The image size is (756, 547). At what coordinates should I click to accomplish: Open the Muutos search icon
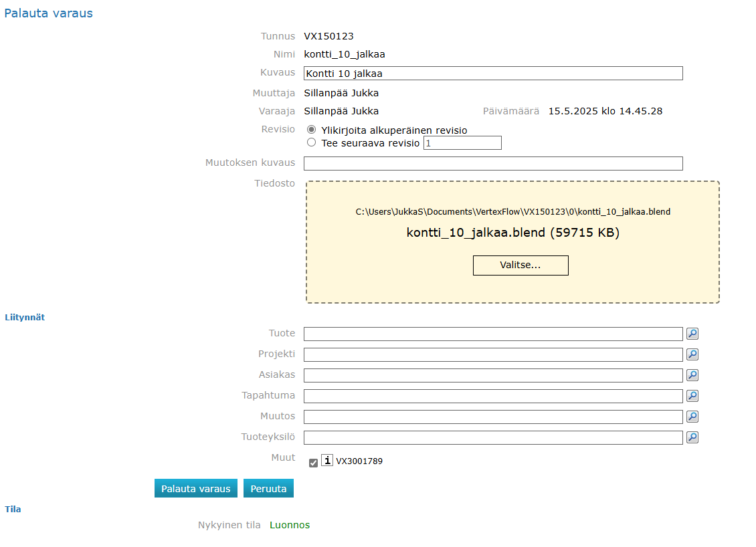tap(692, 417)
